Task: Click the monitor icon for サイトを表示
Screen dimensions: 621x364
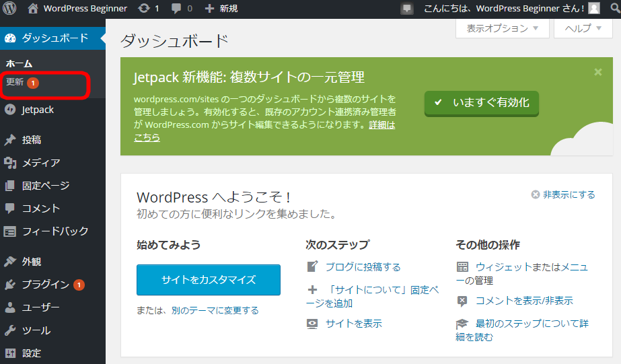Action: click(x=312, y=324)
